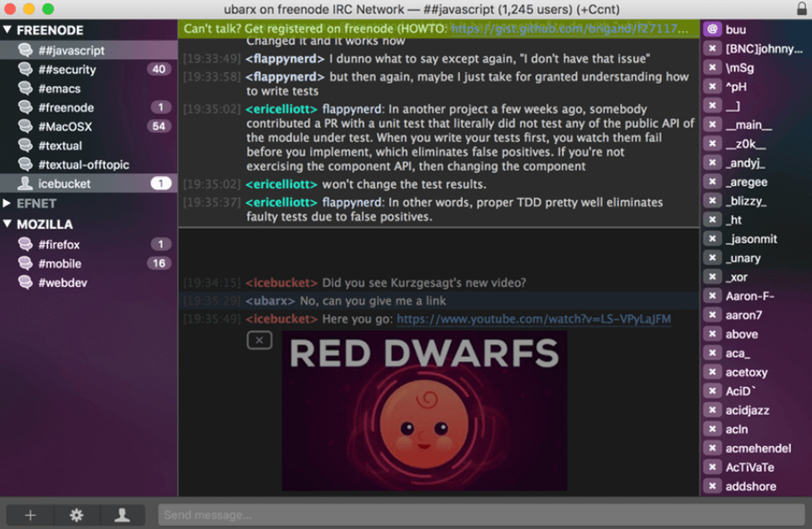This screenshot has height=529, width=812.
Task: Click the window zoom green button
Action: pyautogui.click(x=48, y=9)
